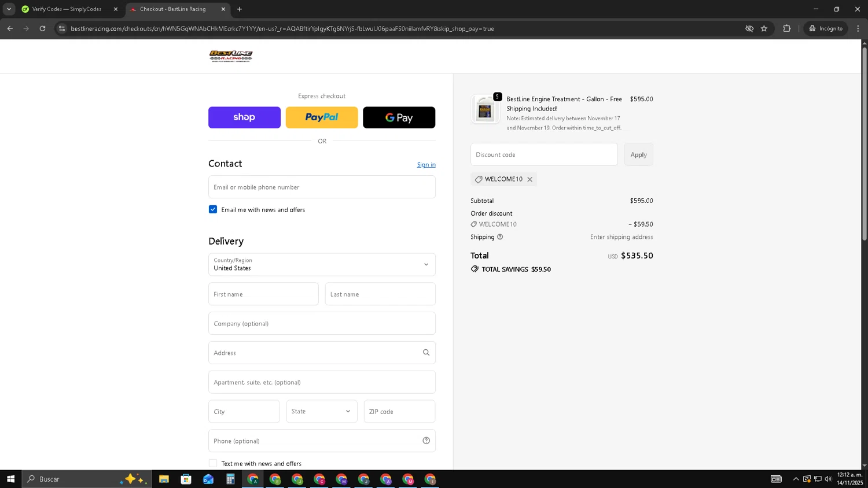Open Chrome three-dot menu

click(x=858, y=28)
